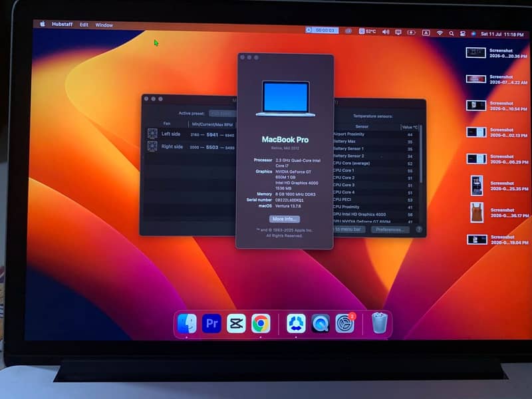532x399 pixels.
Task: Select the Airport Proximity sensor row
Action: tap(375, 134)
